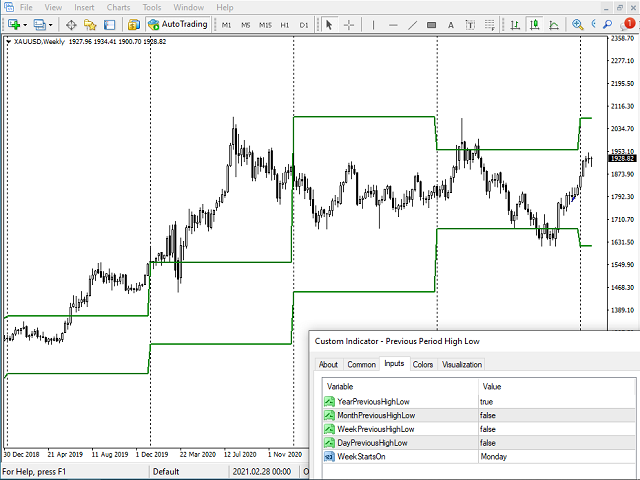Open the Window menu
Screen dimensions: 640x480
click(189, 7)
